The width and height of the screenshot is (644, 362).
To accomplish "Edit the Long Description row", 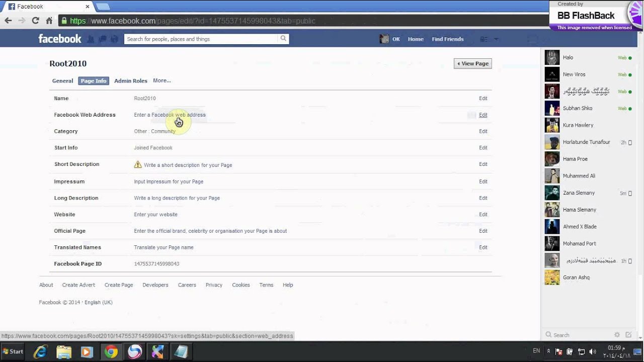I will point(483,198).
